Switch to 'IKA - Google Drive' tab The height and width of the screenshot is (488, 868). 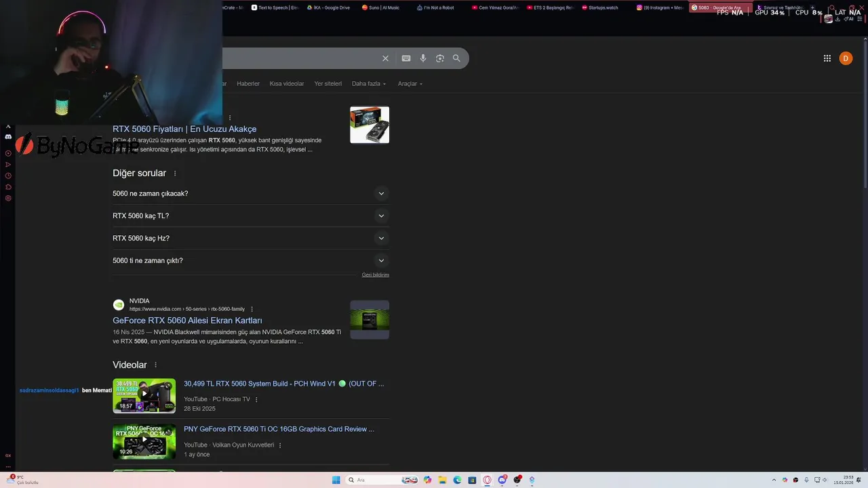click(x=328, y=7)
